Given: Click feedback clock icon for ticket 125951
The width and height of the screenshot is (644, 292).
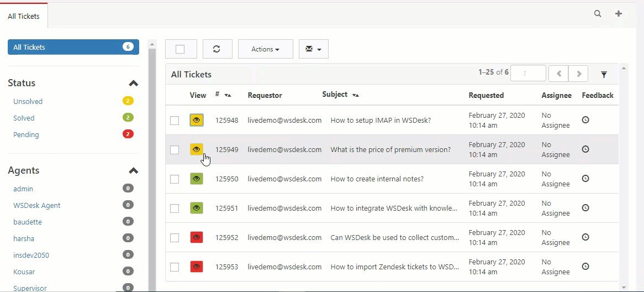Looking at the screenshot, I should click(585, 207).
